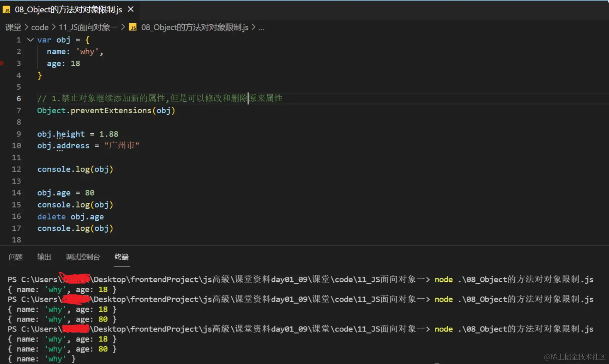Screen dimensions: 609x364
Task: Open the code breadcrumb folder
Action: click(x=40, y=27)
